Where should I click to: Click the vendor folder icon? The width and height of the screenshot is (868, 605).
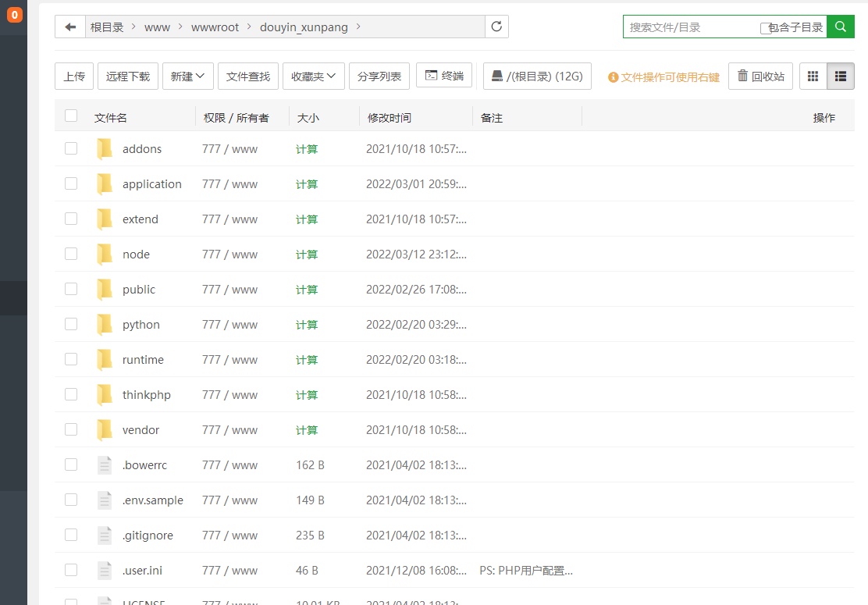(x=104, y=429)
